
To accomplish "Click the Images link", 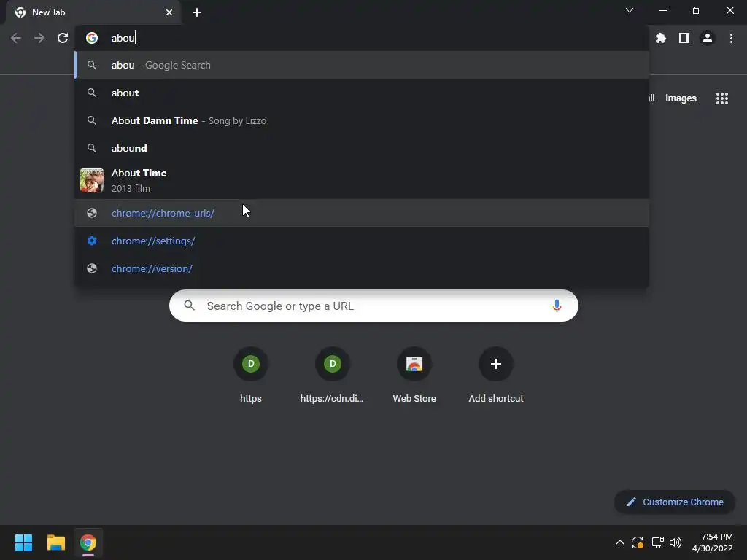I will click(x=681, y=98).
